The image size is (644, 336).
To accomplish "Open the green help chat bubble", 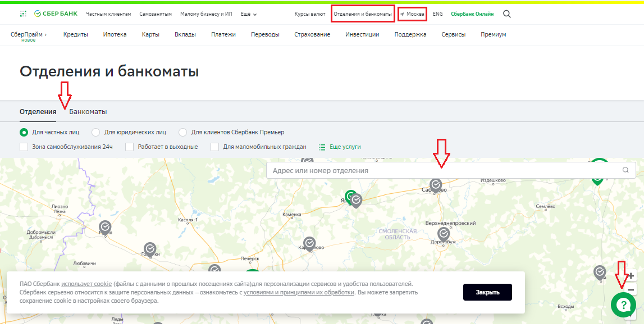I will 623,305.
